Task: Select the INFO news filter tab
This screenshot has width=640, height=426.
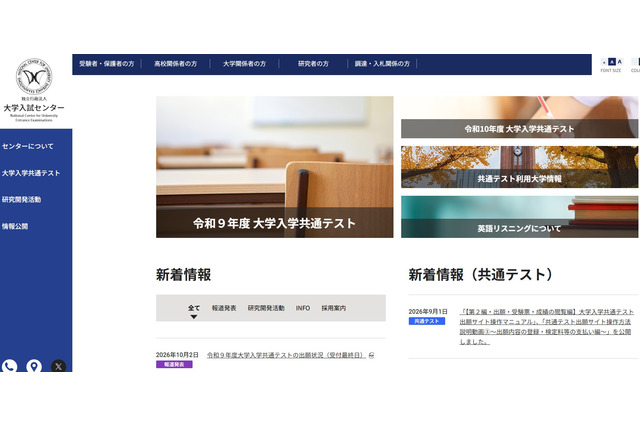Action: (x=303, y=308)
